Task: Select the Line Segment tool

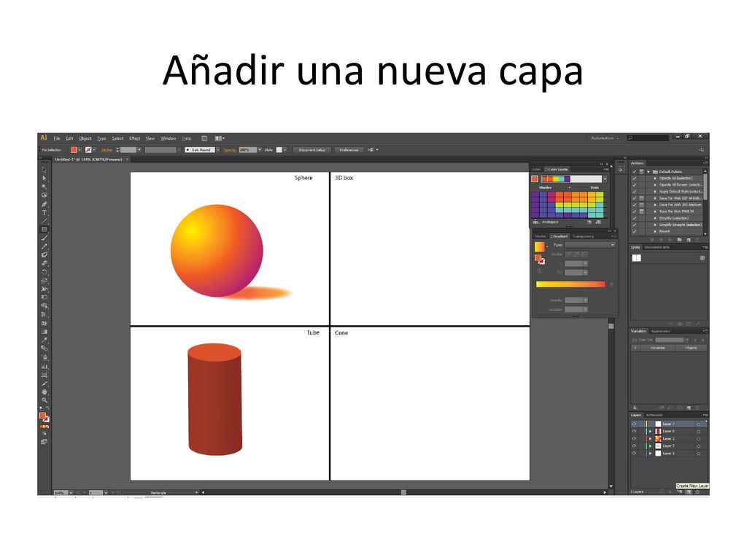Action: 44,221
